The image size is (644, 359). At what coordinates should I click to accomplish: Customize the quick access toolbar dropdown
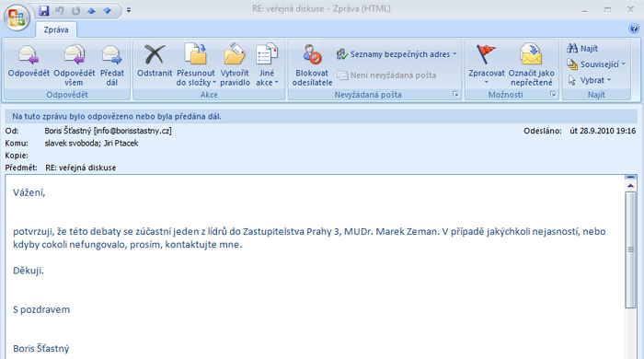pyautogui.click(x=129, y=10)
